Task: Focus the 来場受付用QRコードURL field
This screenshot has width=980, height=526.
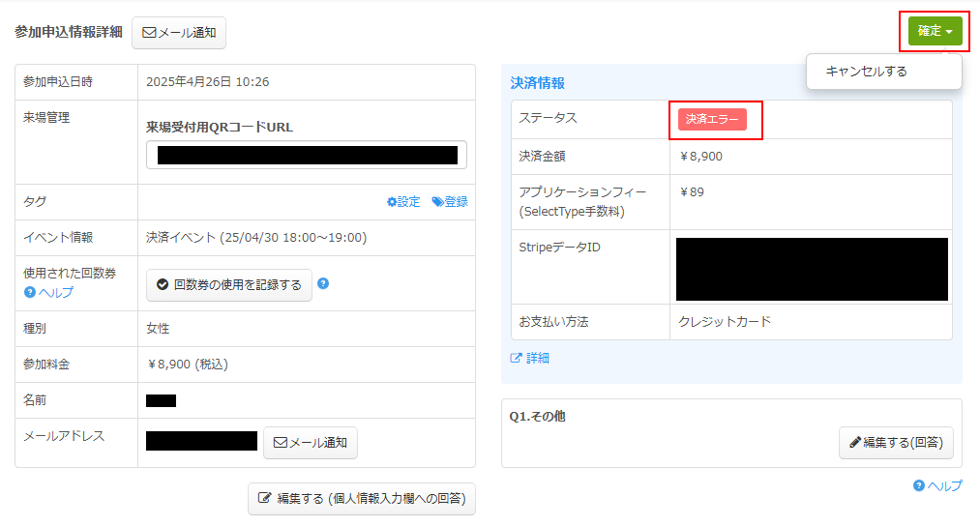Action: [306, 155]
